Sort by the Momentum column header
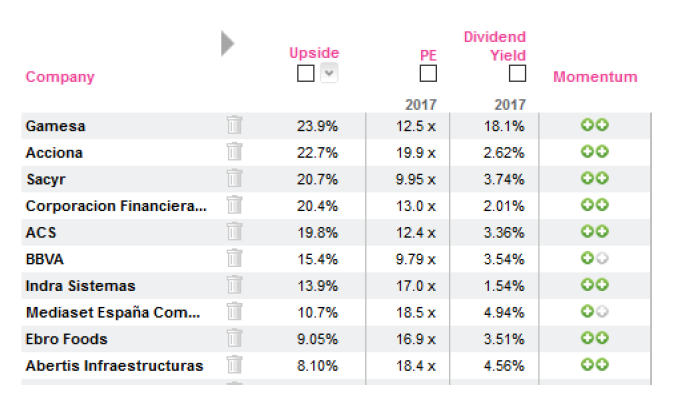Viewport: 695px width, 418px height. [595, 77]
